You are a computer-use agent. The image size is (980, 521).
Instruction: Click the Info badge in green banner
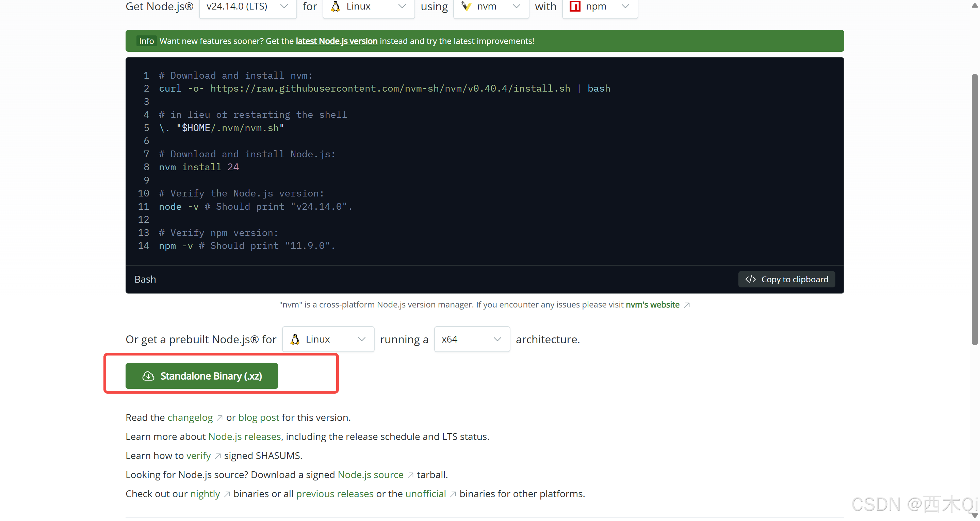pos(146,41)
